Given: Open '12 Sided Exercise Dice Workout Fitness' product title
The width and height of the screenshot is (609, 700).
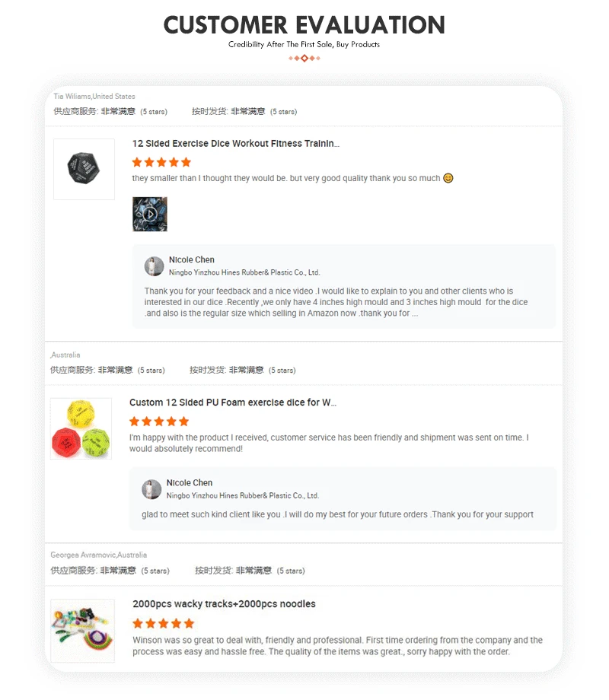Looking at the screenshot, I should [x=236, y=143].
